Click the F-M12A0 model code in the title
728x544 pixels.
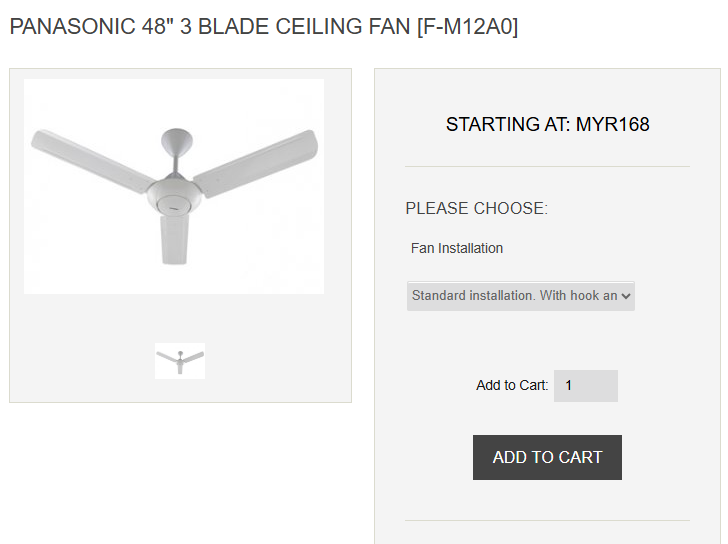click(x=467, y=27)
